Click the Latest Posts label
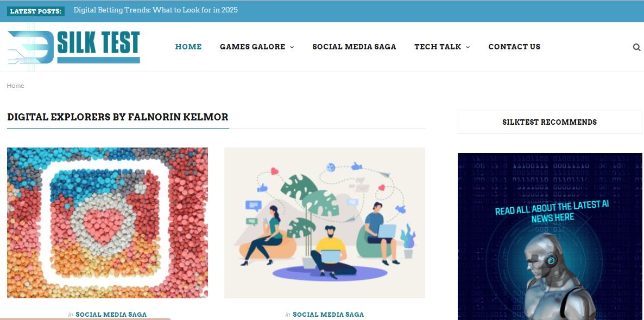Screen dimensions: 644x320 pyautogui.click(x=36, y=11)
